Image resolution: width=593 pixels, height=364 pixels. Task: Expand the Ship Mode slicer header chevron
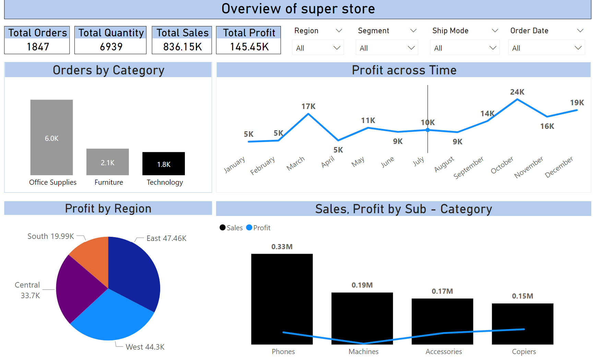[494, 31]
